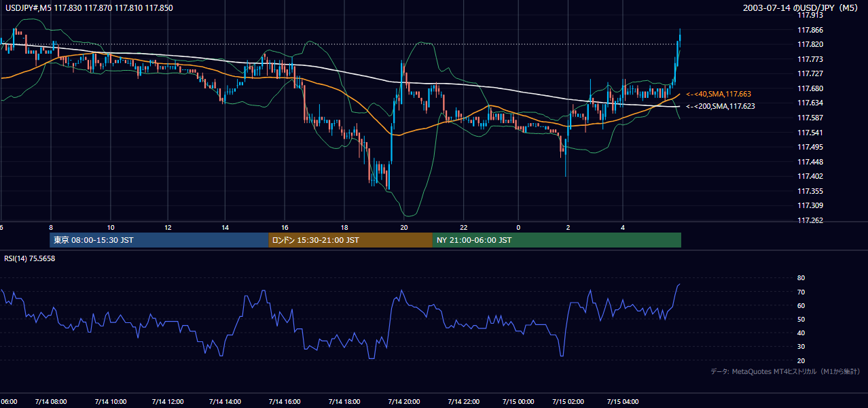Choose the 117.541 price scale value
868x408 pixels.
click(810, 133)
